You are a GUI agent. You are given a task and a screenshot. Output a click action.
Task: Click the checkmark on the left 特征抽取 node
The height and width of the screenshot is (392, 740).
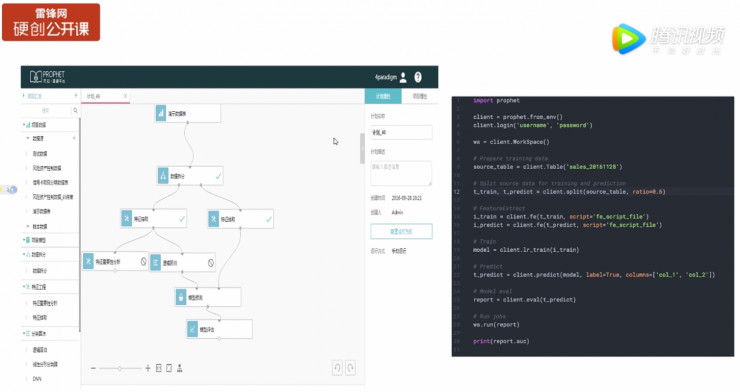point(182,219)
